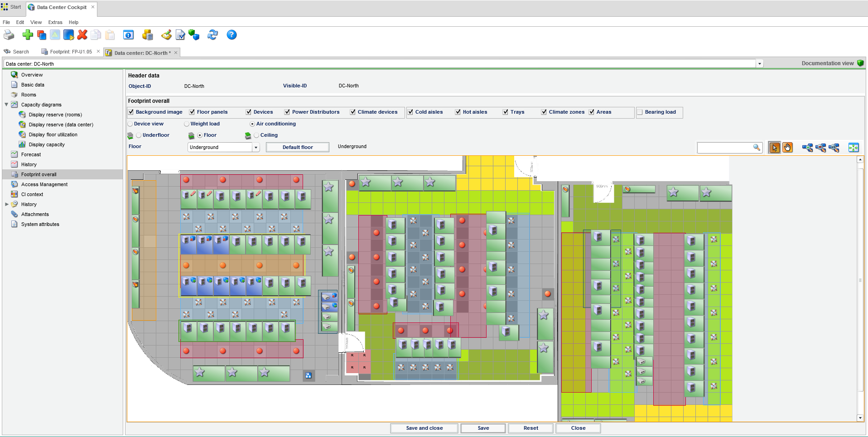Image resolution: width=868 pixels, height=437 pixels.
Task: Click the zoom in diagram icon
Action: point(807,148)
